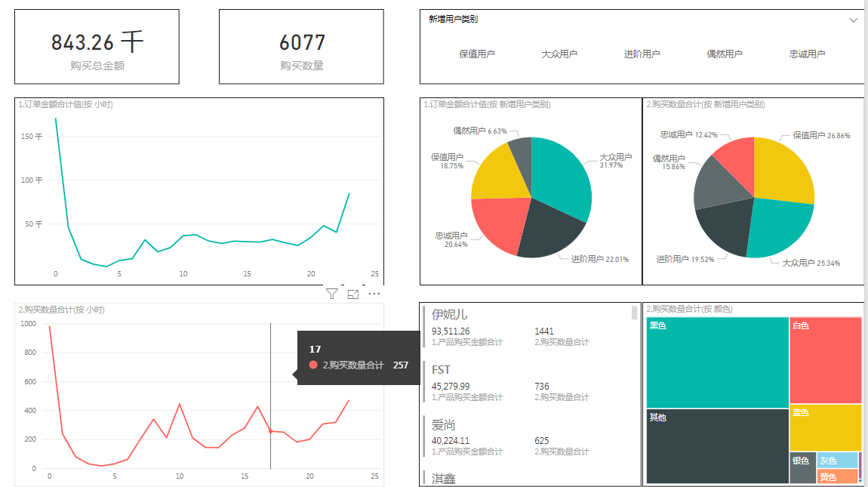Screen dimensions: 868x487
Task: Select the 银色 tile in the color treemap
Action: (802, 467)
